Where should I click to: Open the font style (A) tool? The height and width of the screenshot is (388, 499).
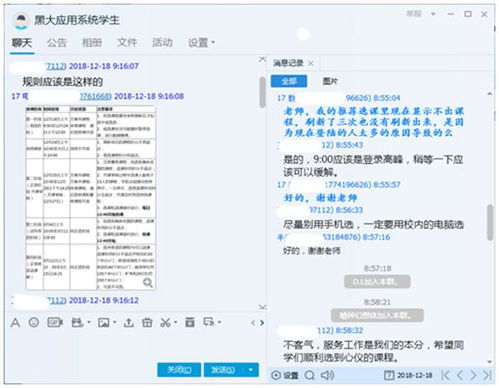click(15, 322)
